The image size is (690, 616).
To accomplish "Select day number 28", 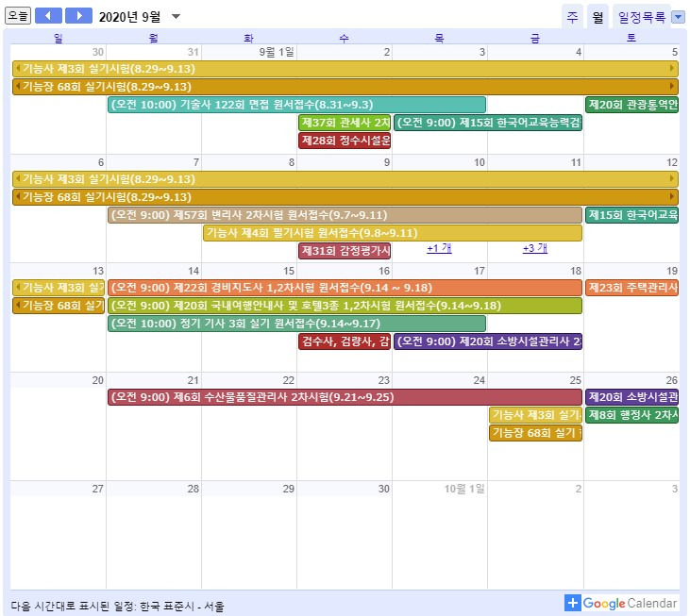I will pos(194,489).
